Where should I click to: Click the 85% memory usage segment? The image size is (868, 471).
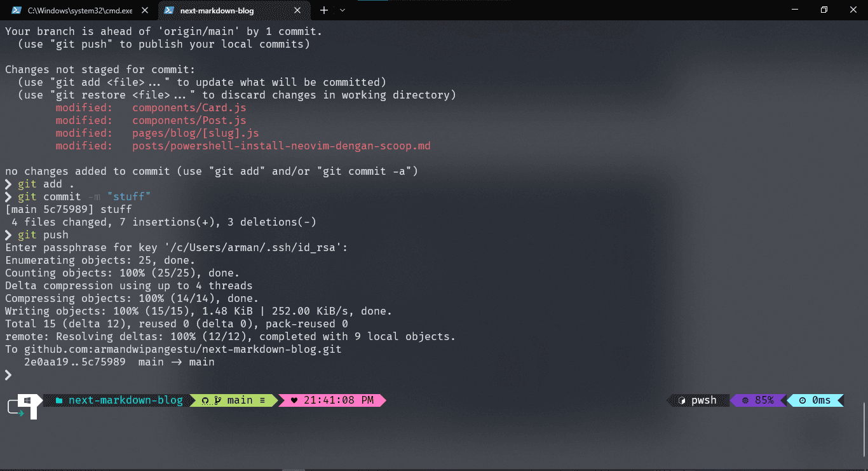click(x=759, y=400)
